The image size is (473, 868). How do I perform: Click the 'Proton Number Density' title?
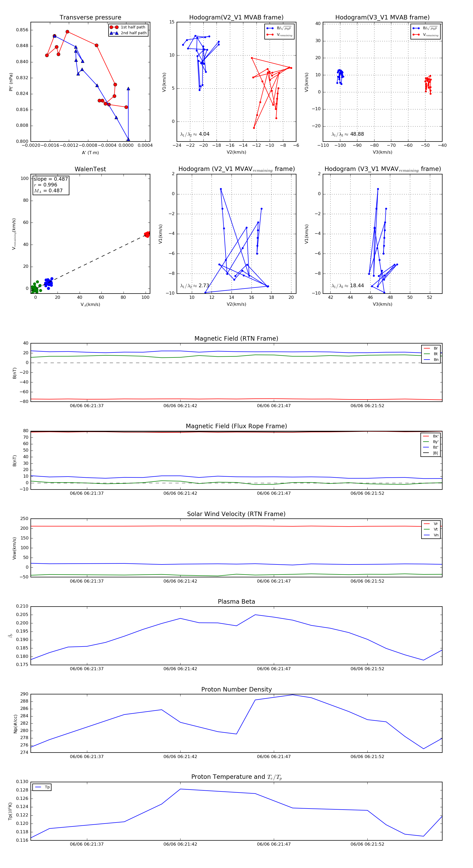point(236,689)
